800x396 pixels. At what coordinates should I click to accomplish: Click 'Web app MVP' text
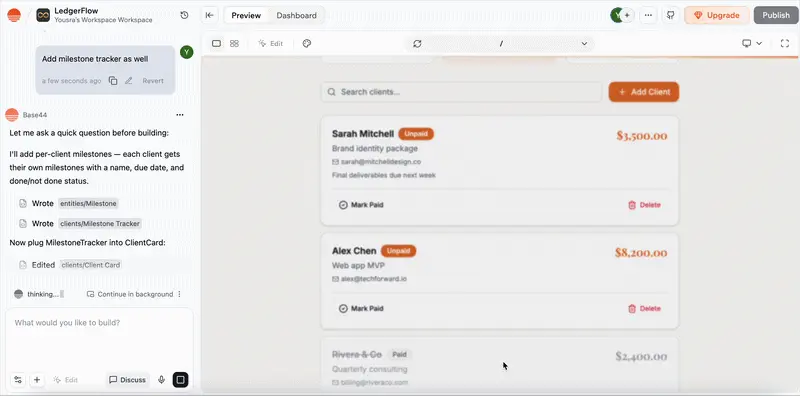pos(358,266)
